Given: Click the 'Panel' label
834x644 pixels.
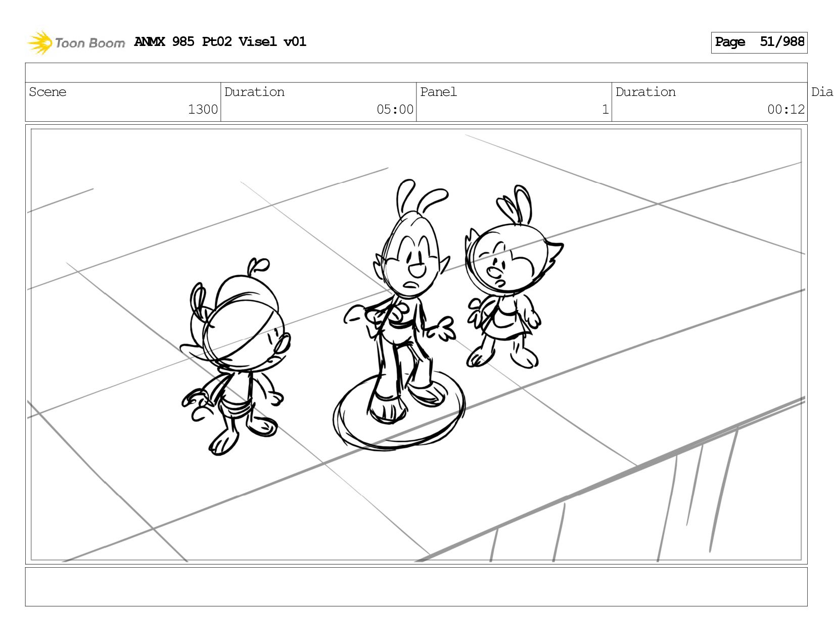Looking at the screenshot, I should [438, 92].
